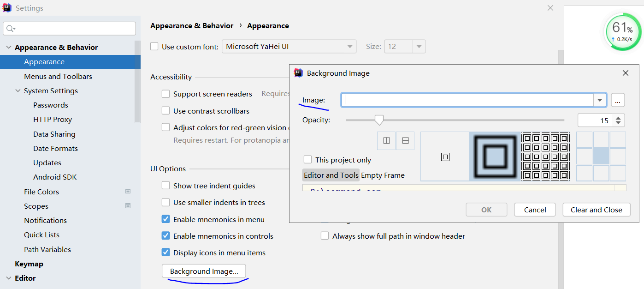
Task: Select the tiled image fill option
Action: click(546, 157)
